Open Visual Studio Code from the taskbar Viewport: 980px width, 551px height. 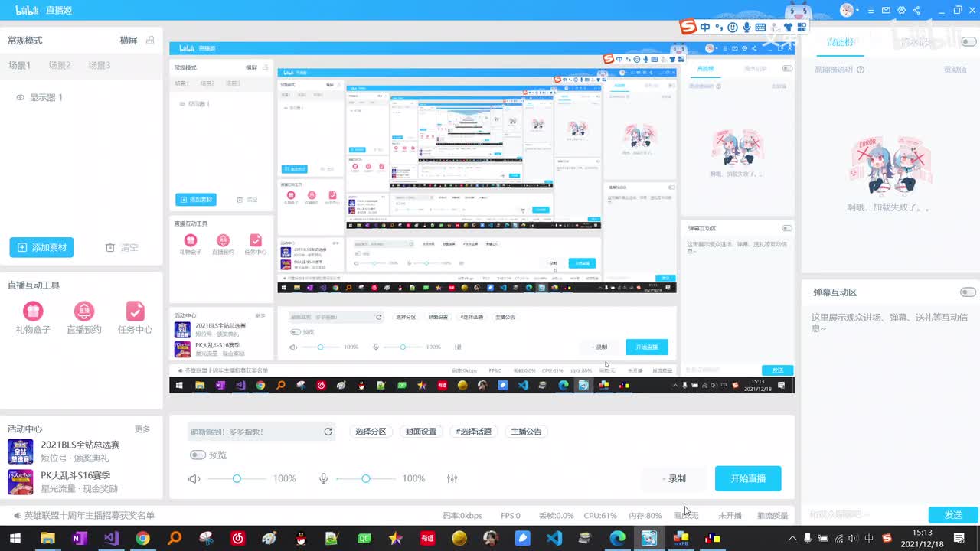(554, 539)
